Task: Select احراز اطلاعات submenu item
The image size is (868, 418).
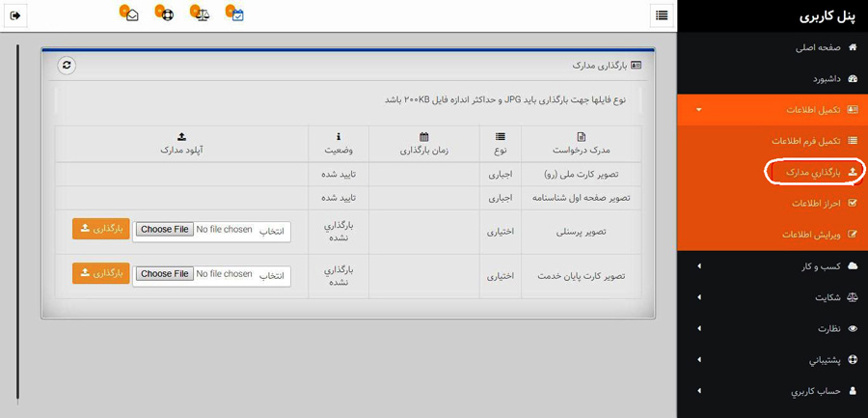Action: click(817, 204)
